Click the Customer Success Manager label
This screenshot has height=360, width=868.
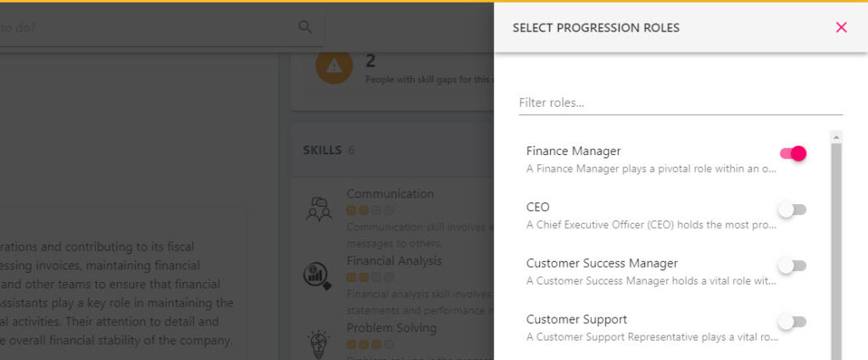click(602, 263)
